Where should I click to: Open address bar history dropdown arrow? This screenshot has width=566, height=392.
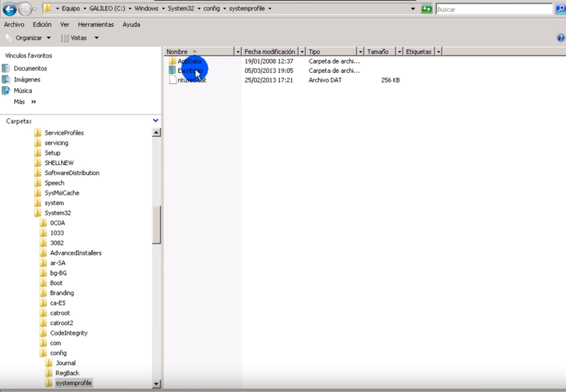click(x=413, y=9)
